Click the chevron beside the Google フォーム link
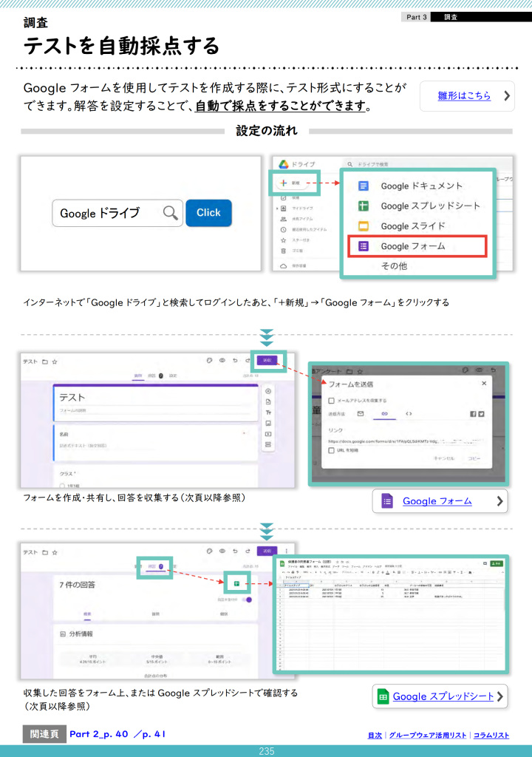 499,502
